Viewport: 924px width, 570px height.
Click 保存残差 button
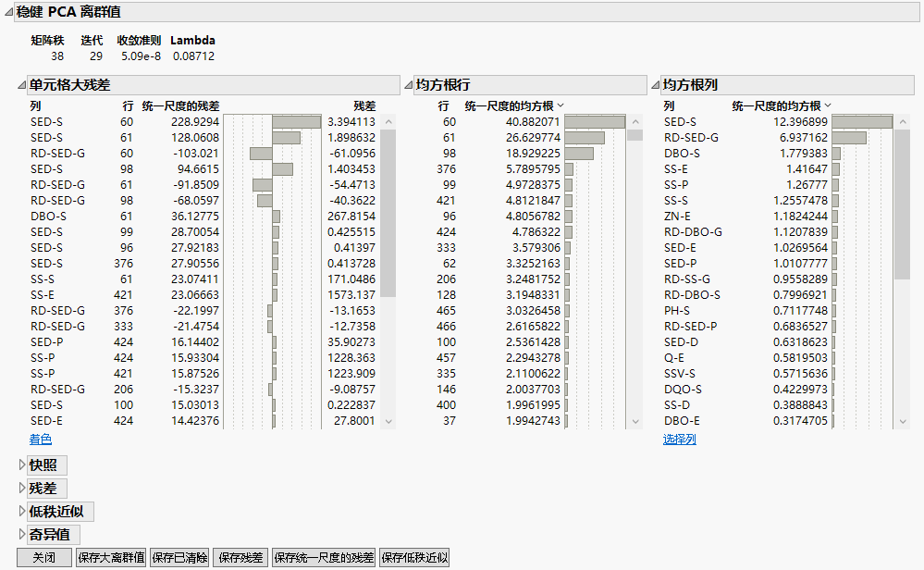(x=240, y=558)
